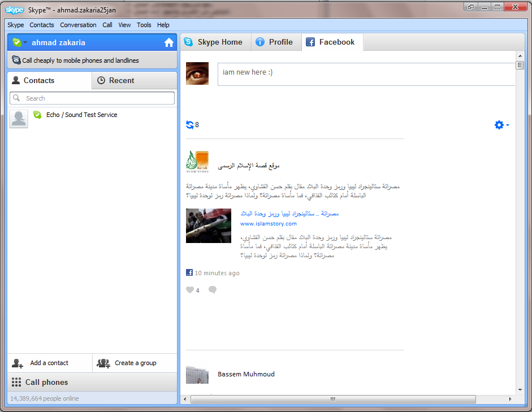Open the Conversation menu

click(x=78, y=25)
